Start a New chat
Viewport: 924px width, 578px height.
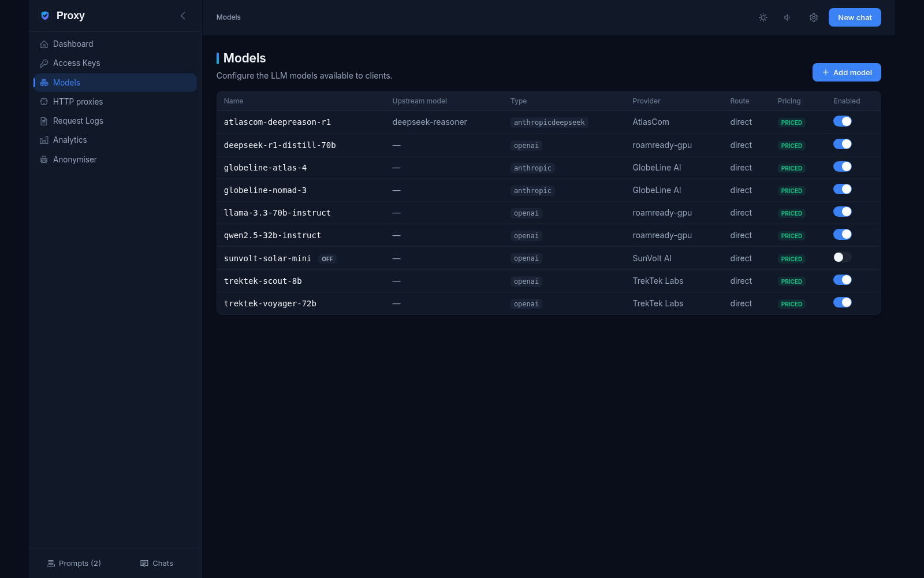[x=855, y=17]
